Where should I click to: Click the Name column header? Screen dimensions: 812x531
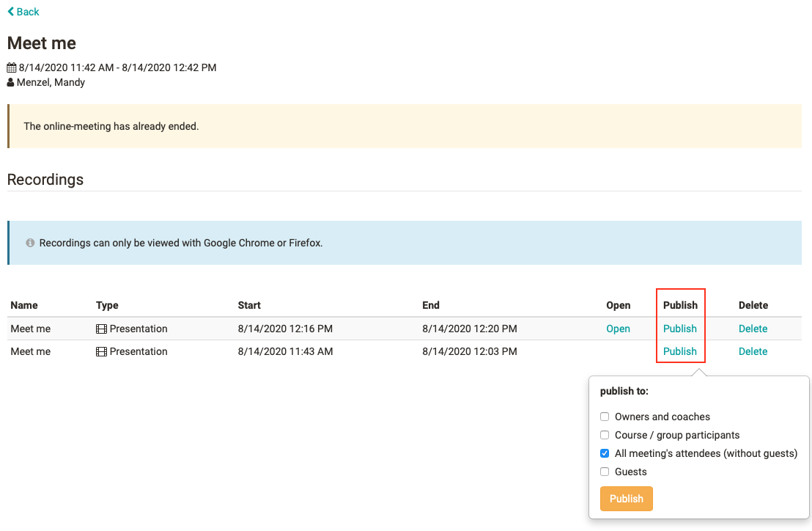24,305
